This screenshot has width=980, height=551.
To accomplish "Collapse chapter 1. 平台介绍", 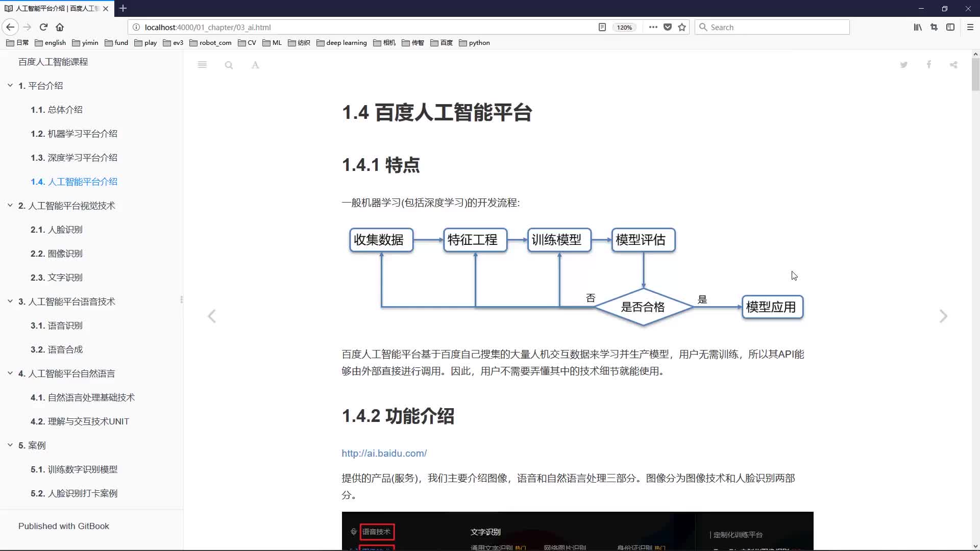I will pyautogui.click(x=10, y=86).
